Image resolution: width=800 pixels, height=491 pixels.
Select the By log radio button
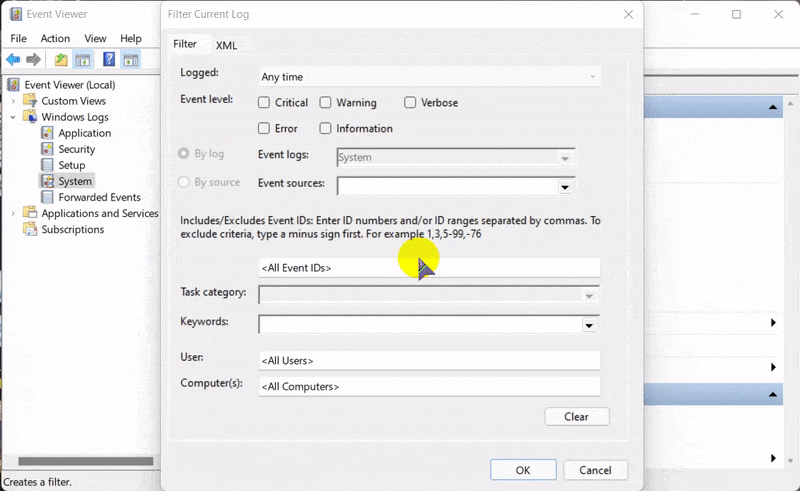[x=183, y=153]
